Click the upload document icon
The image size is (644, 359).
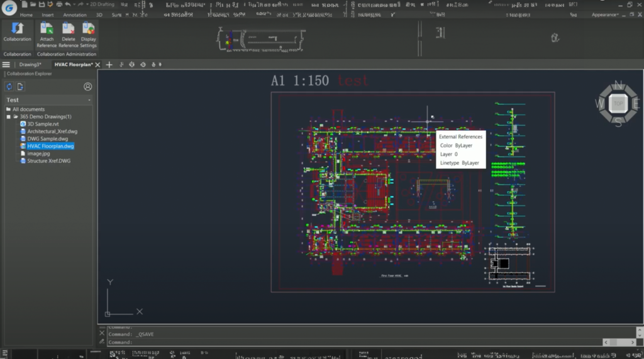click(20, 87)
